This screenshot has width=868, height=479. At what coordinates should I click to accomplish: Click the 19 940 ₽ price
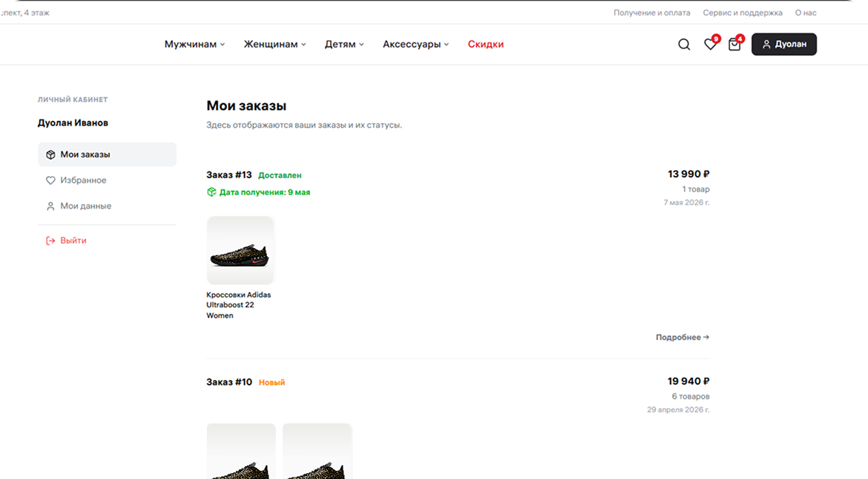[688, 382]
